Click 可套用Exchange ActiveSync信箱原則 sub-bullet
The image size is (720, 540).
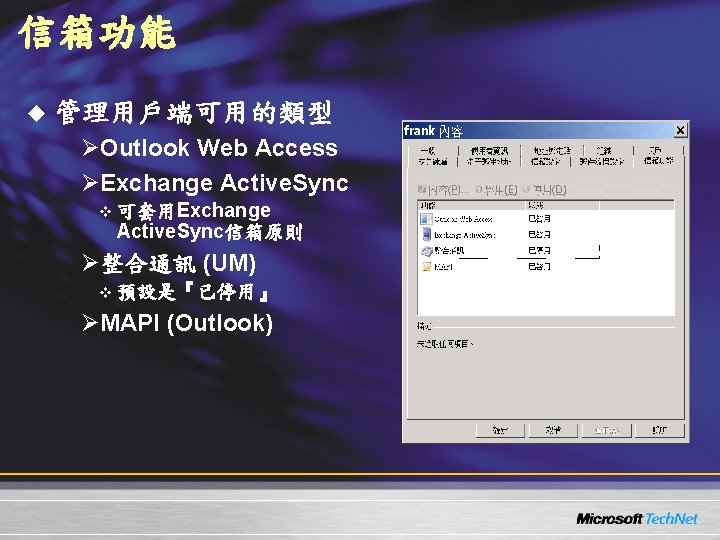coord(209,221)
